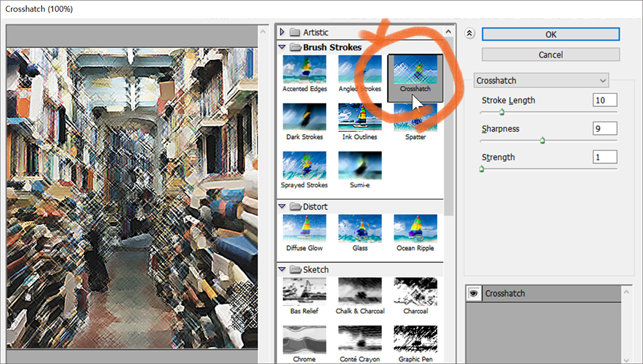643x364 pixels.
Task: Collapse the Distort filter folder
Action: click(282, 206)
